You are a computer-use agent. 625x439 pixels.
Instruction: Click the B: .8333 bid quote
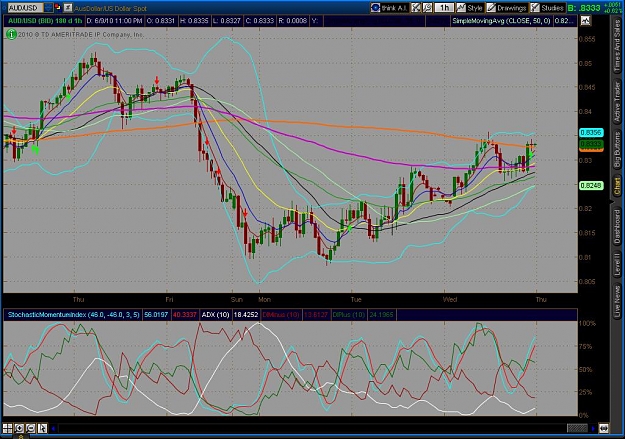point(584,8)
